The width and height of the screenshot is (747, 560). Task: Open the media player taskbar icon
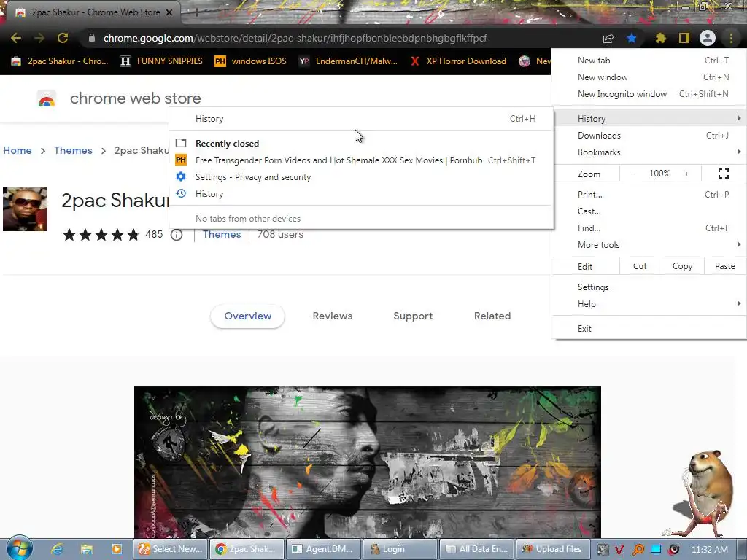(x=116, y=549)
